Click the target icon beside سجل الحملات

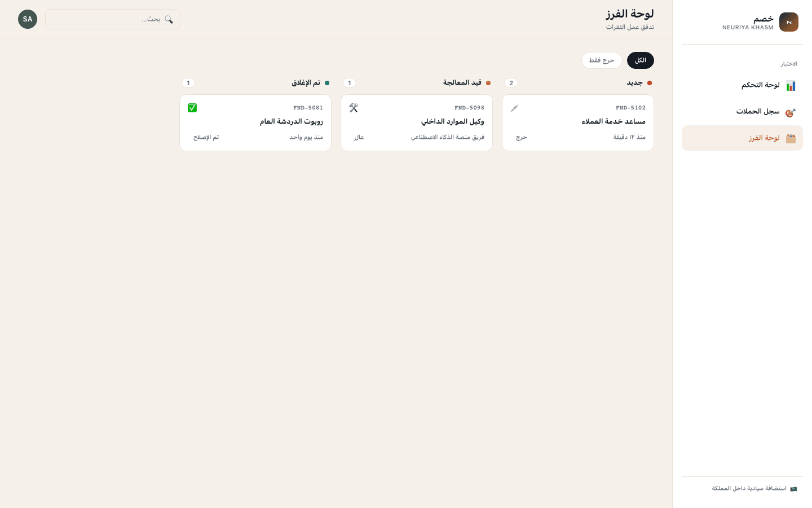(791, 112)
